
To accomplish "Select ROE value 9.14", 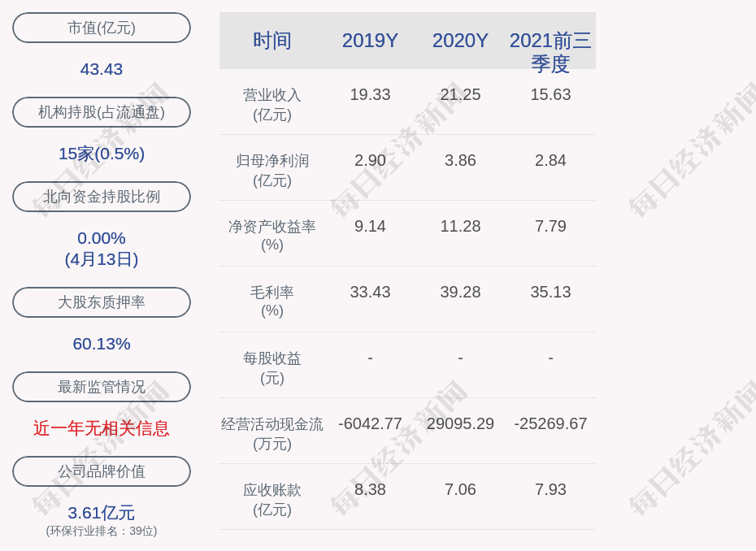I will click(x=371, y=226).
